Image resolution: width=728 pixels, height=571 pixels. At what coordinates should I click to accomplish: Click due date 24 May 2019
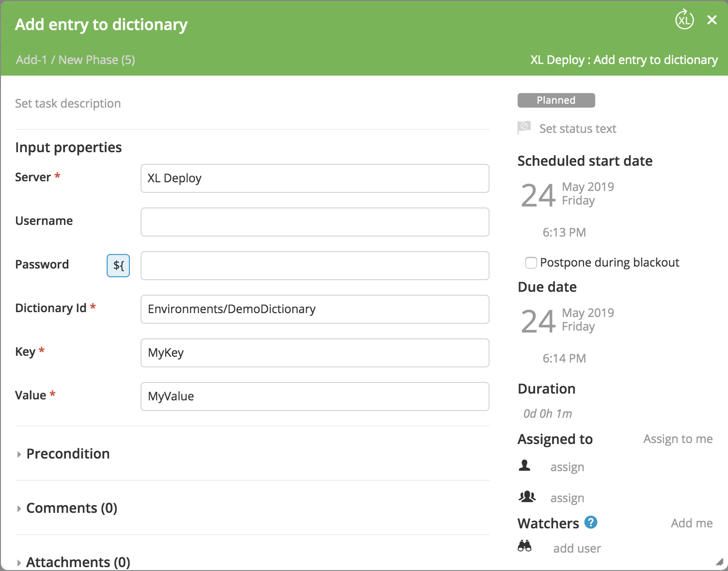(568, 320)
